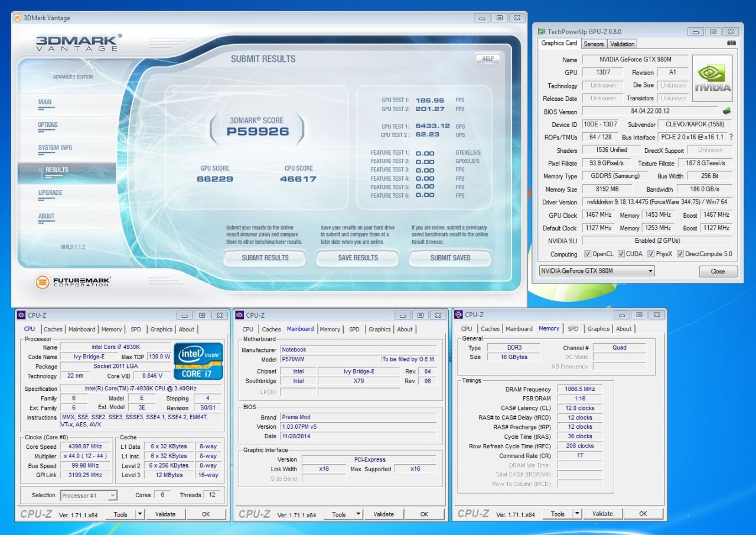Click the BIOS Version field 84.04.22.00.12
756x535 pixels.
pyautogui.click(x=650, y=111)
